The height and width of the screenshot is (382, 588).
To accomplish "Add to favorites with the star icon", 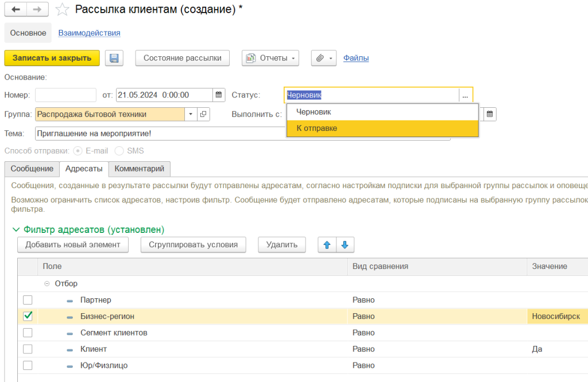I will tap(63, 10).
